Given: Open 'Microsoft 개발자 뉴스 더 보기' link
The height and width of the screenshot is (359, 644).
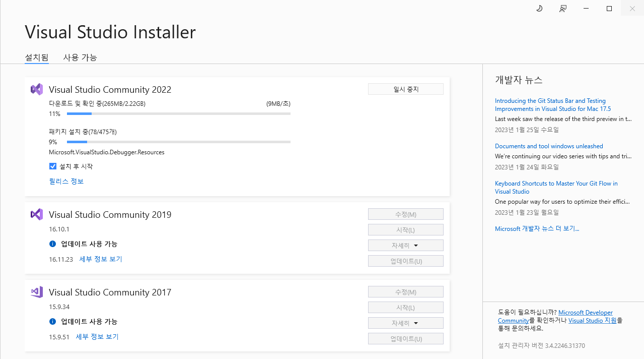Looking at the screenshot, I should (537, 229).
